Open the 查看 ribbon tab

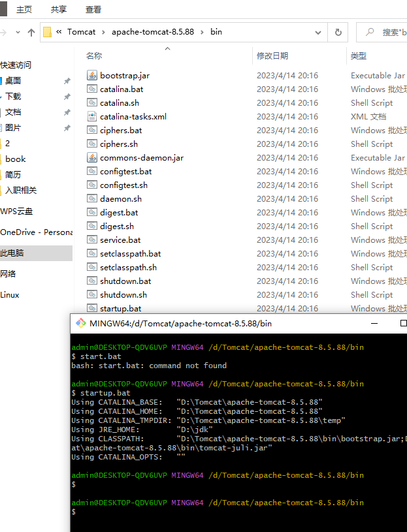(x=93, y=10)
